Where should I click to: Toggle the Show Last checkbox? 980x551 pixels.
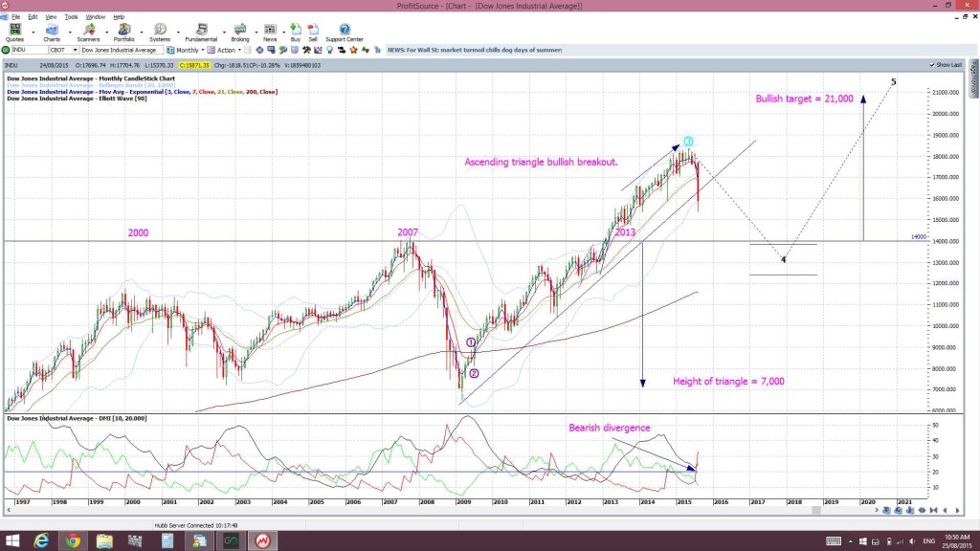932,65
